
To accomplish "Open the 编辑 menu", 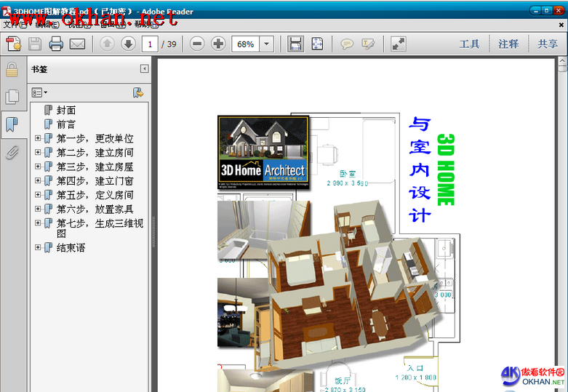I will click(x=47, y=25).
